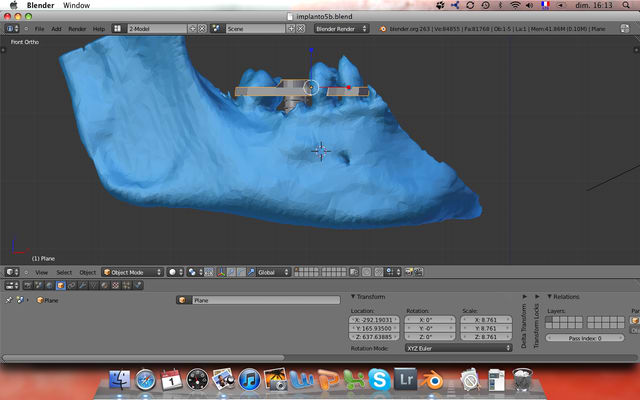Open Lightroom from the Dock
640x400 pixels.
click(x=408, y=380)
